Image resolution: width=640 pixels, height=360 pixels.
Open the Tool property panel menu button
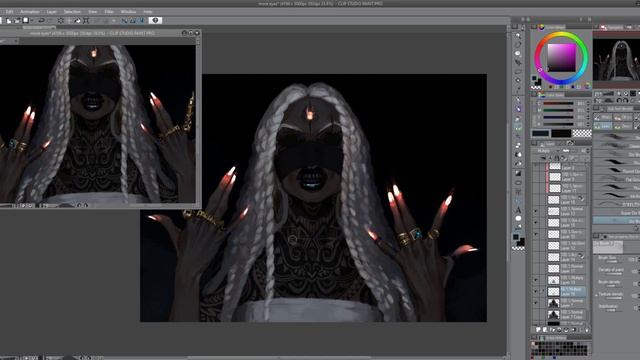pyautogui.click(x=596, y=236)
